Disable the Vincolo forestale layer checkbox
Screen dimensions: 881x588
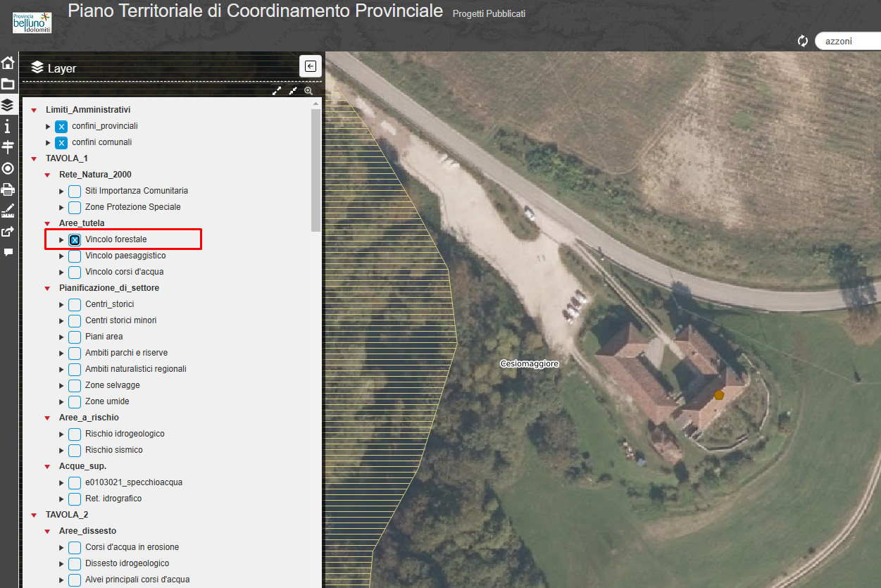(x=75, y=240)
